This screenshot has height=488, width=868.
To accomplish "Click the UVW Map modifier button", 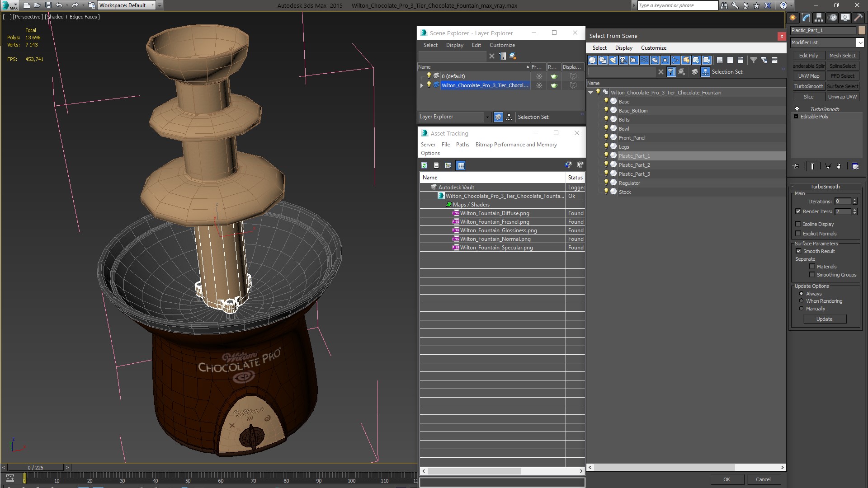I will 808,76.
